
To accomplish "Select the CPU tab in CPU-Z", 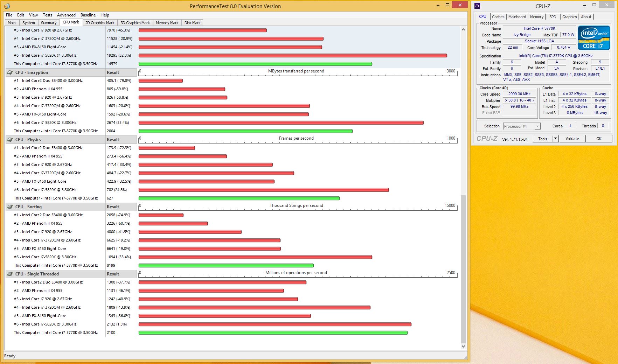I will click(482, 16).
